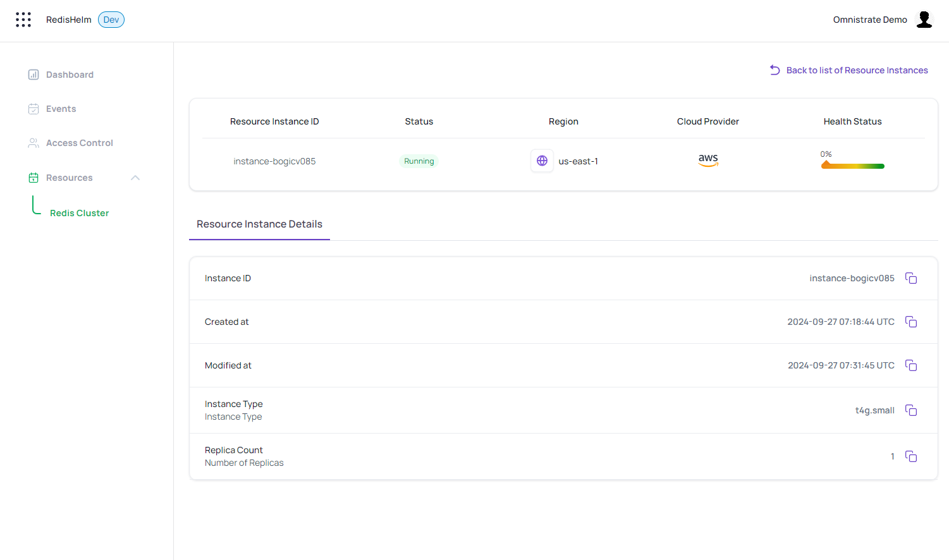The height and width of the screenshot is (560, 949).
Task: Open the app grid menu icon
Action: [x=23, y=20]
